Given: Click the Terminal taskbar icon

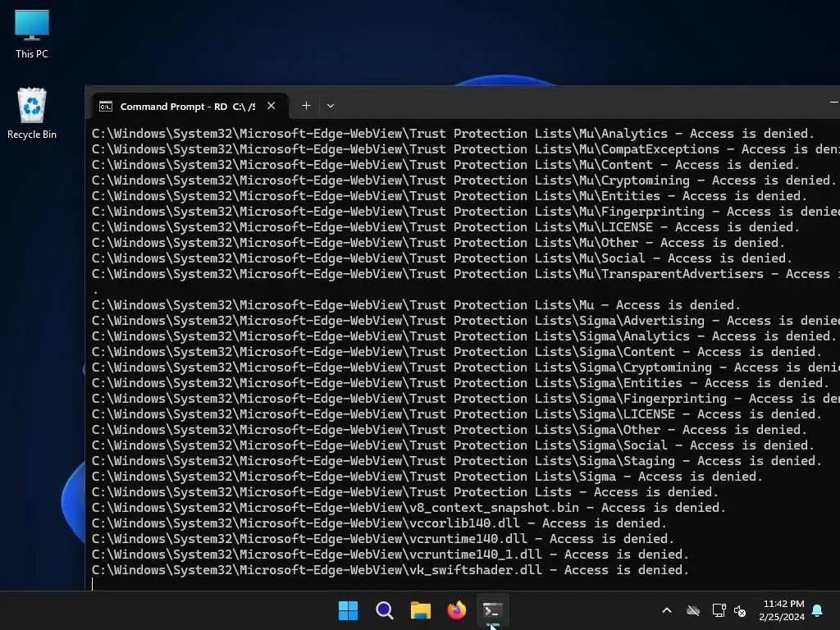Looking at the screenshot, I should (492, 610).
